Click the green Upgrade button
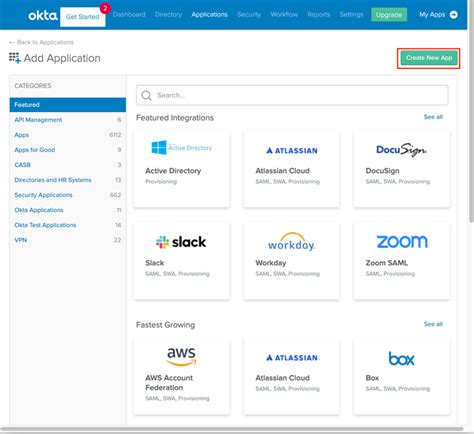Image resolution: width=474 pixels, height=434 pixels. click(x=389, y=15)
